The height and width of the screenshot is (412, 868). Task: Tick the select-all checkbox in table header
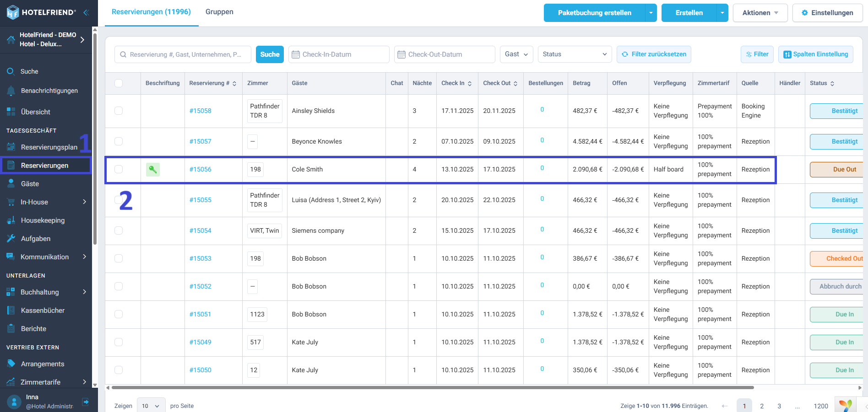[119, 83]
